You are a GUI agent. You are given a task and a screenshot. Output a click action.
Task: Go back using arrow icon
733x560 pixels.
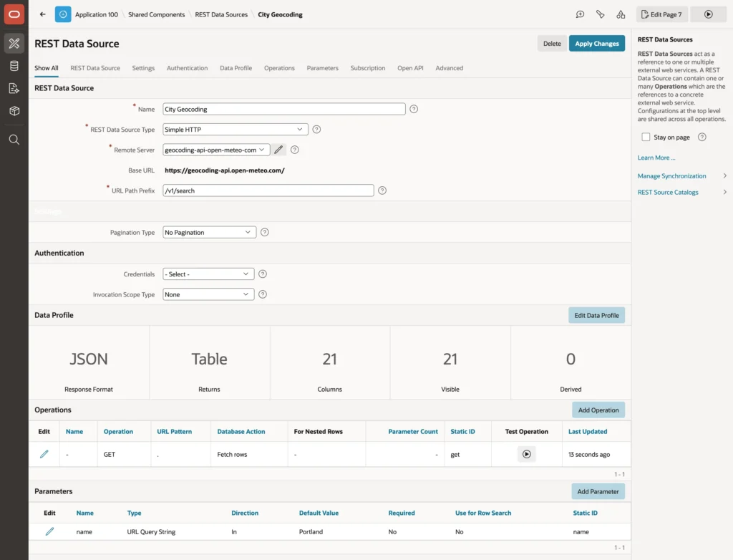(x=42, y=14)
